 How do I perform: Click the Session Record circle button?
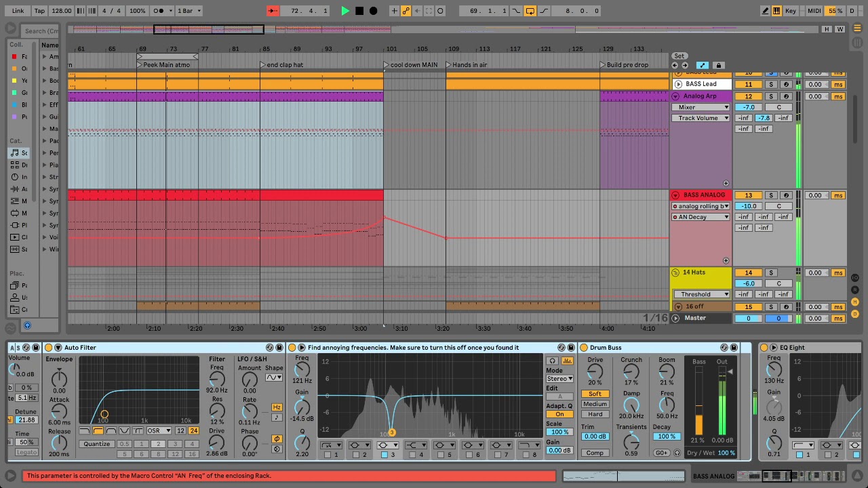point(440,11)
